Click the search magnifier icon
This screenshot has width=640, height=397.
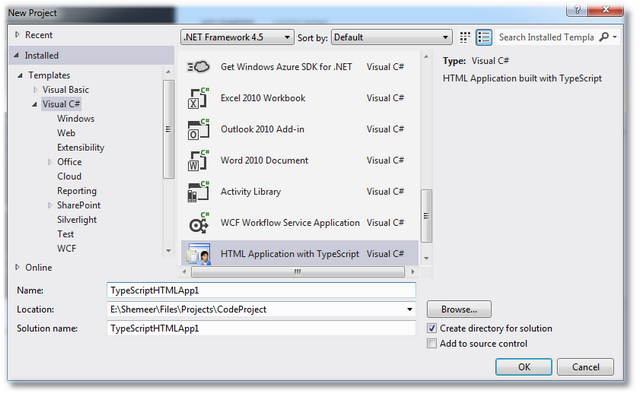point(604,37)
